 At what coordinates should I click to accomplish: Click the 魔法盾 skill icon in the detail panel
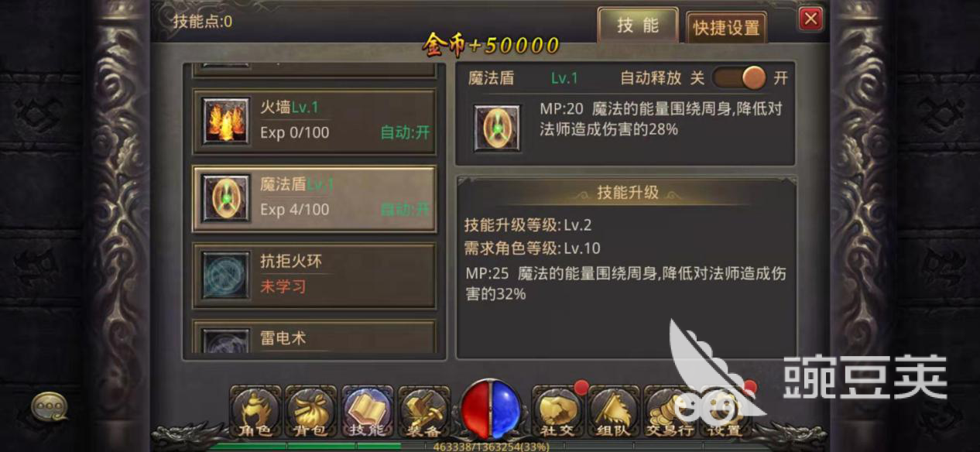pos(497,128)
